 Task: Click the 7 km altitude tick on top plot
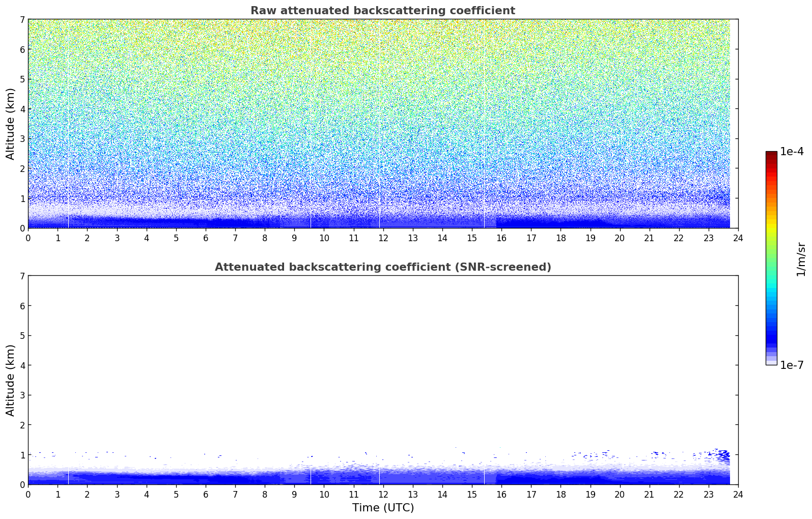[x=22, y=20]
